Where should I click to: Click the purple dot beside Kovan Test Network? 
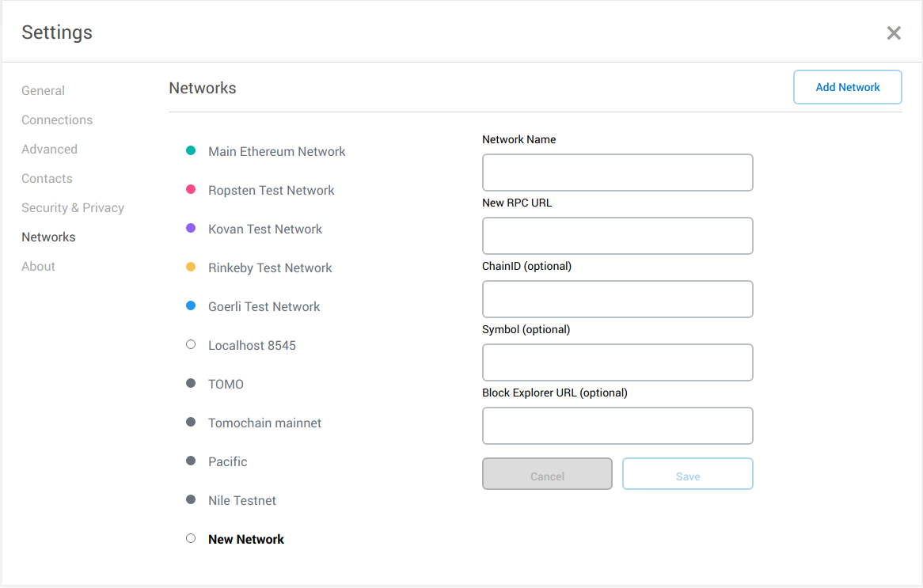pyautogui.click(x=191, y=228)
